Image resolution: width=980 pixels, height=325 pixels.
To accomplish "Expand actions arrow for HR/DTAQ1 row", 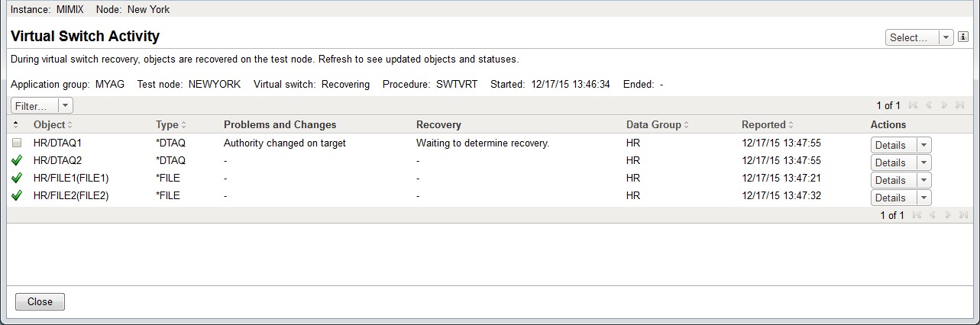I will [x=923, y=145].
